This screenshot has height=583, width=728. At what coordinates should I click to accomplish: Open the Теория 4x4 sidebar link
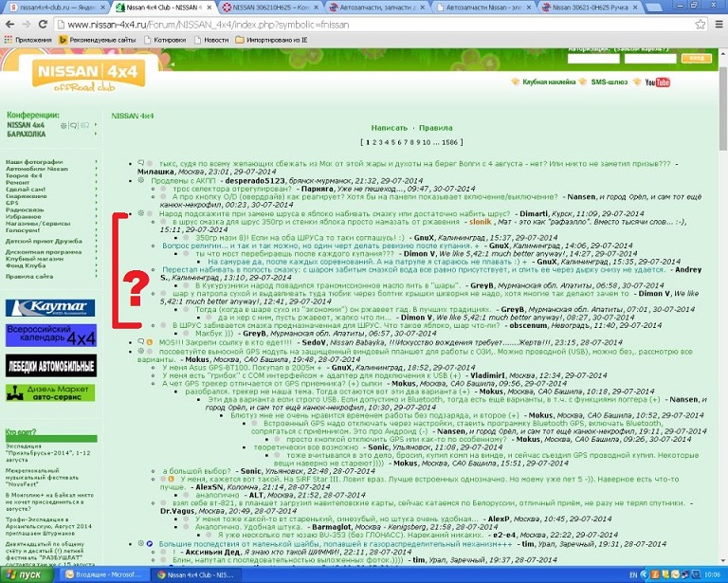24,176
